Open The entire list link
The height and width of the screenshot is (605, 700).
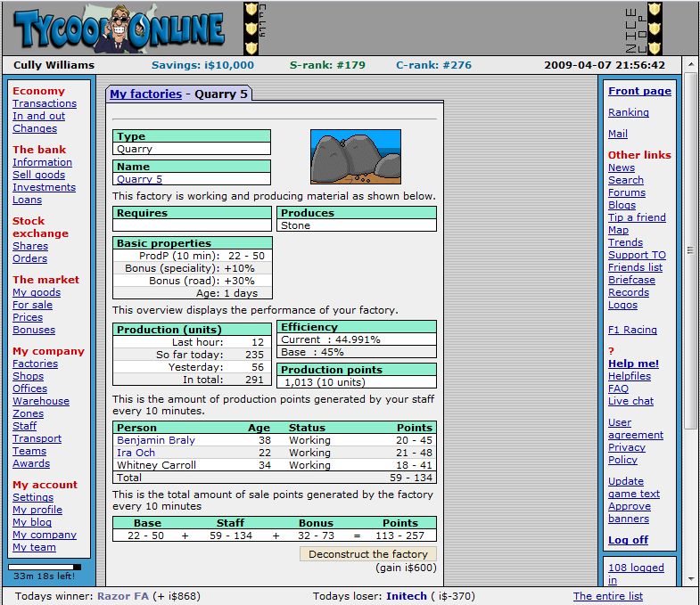[x=607, y=596]
